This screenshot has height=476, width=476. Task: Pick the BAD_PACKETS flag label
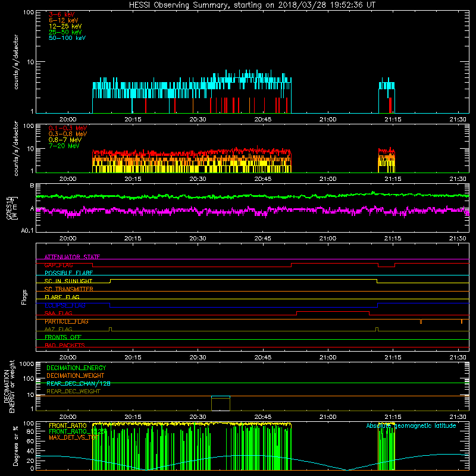(65, 345)
